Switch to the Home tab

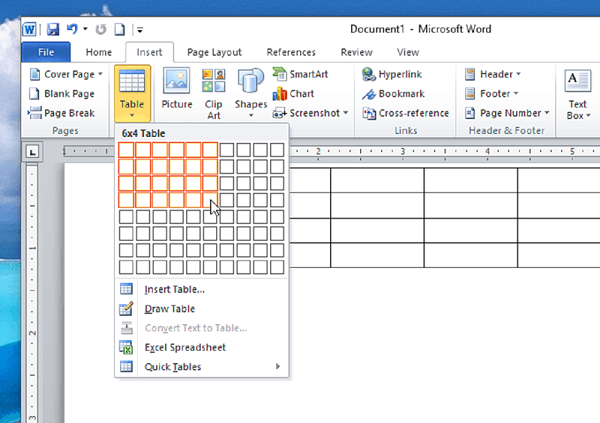(99, 52)
